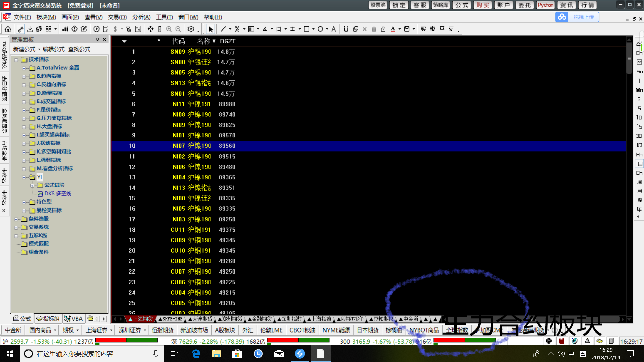Screen dimensions: 644x362
Task: Click the play circle icon in toolbar
Action: point(96,29)
